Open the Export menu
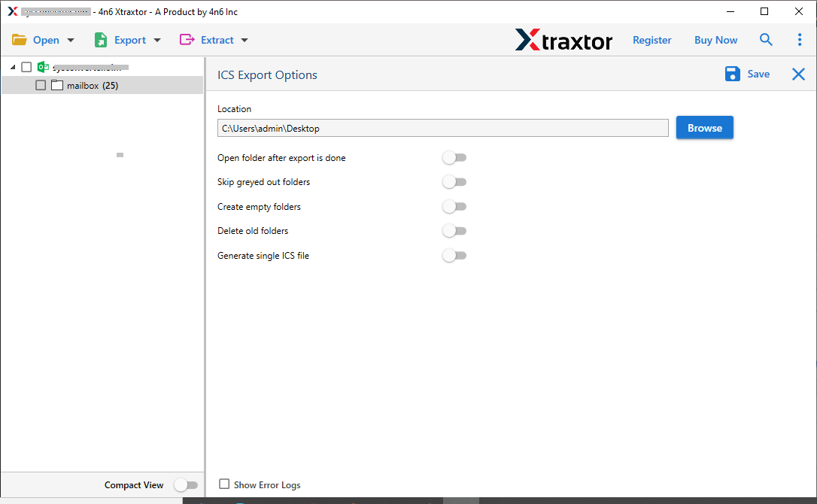The width and height of the screenshot is (817, 504). click(x=129, y=40)
